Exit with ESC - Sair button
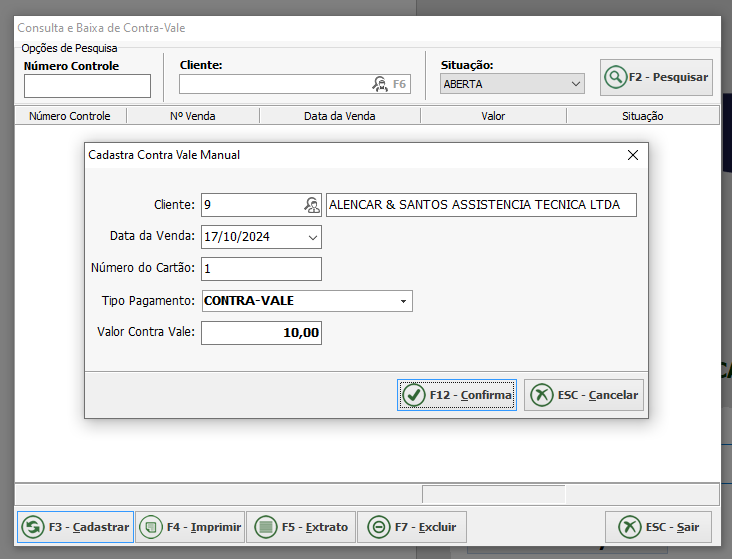Viewport: 732px width, 559px height. tap(658, 527)
